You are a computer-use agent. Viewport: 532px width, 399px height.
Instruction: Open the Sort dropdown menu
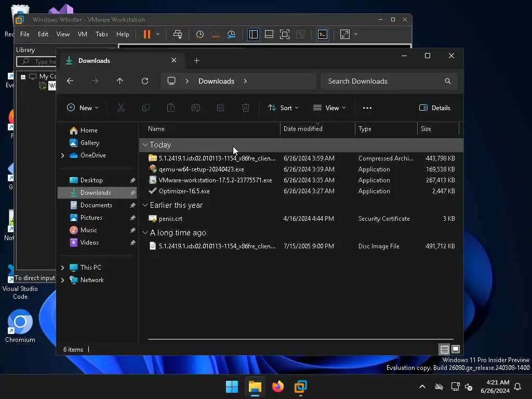pos(283,108)
